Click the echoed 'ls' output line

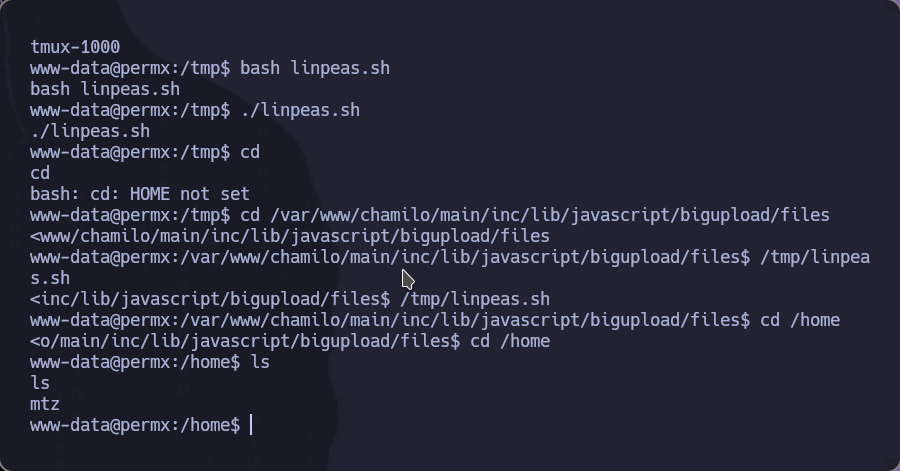[x=40, y=383]
